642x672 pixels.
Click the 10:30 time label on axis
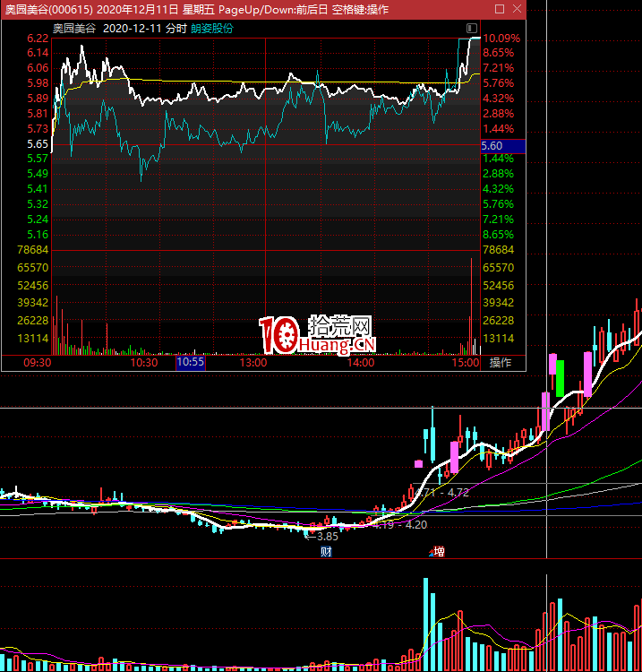tap(144, 363)
